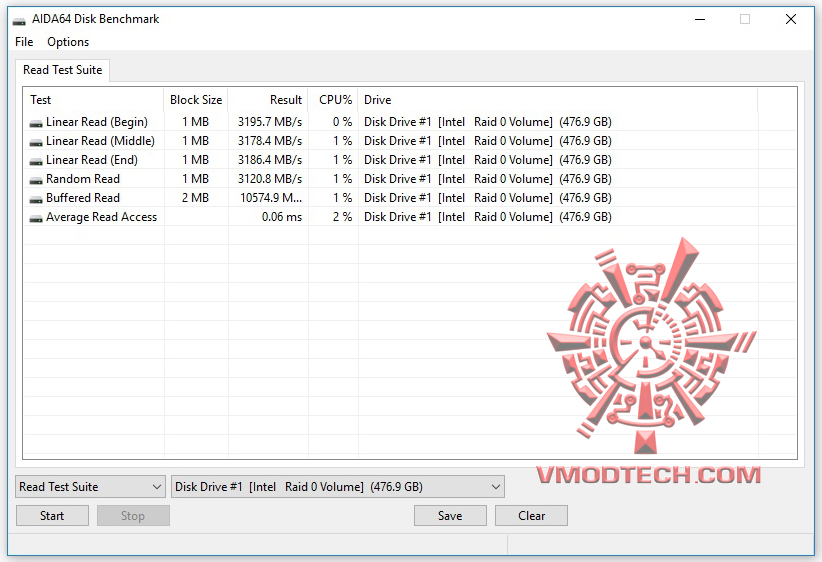The width and height of the screenshot is (822, 562).
Task: Select the Random Read row label
Action: pos(83,179)
